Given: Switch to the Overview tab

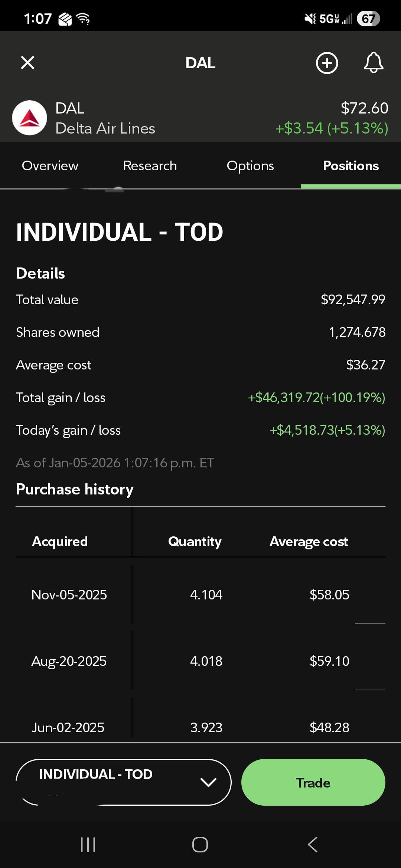Looking at the screenshot, I should pyautogui.click(x=50, y=166).
